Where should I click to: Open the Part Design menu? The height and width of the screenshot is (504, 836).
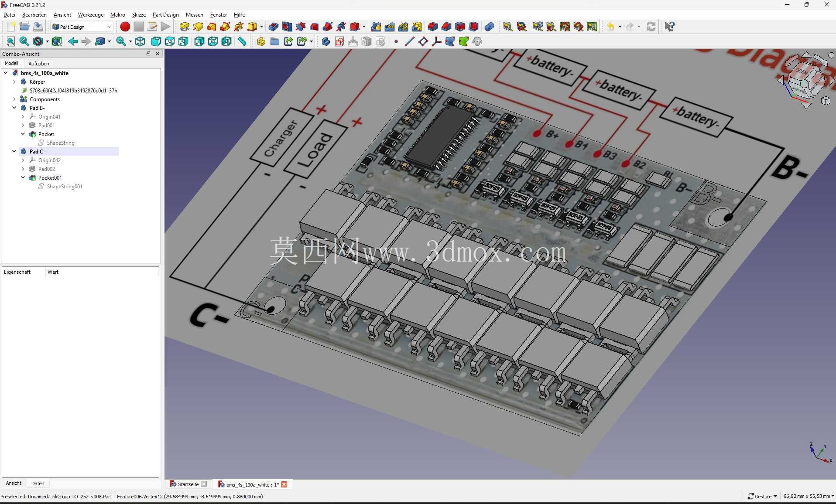(165, 14)
